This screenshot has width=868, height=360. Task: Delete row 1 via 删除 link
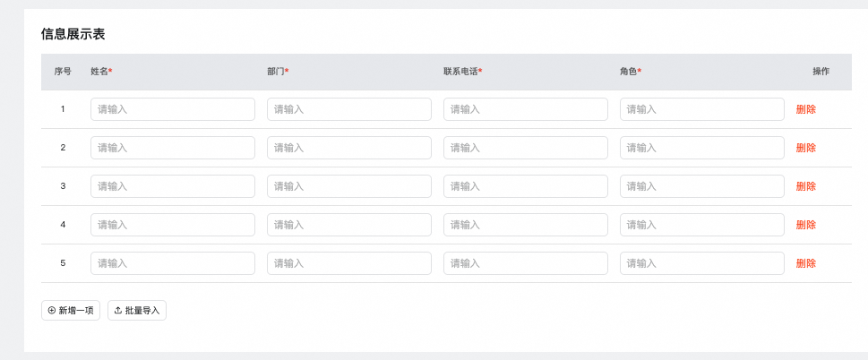(x=805, y=109)
